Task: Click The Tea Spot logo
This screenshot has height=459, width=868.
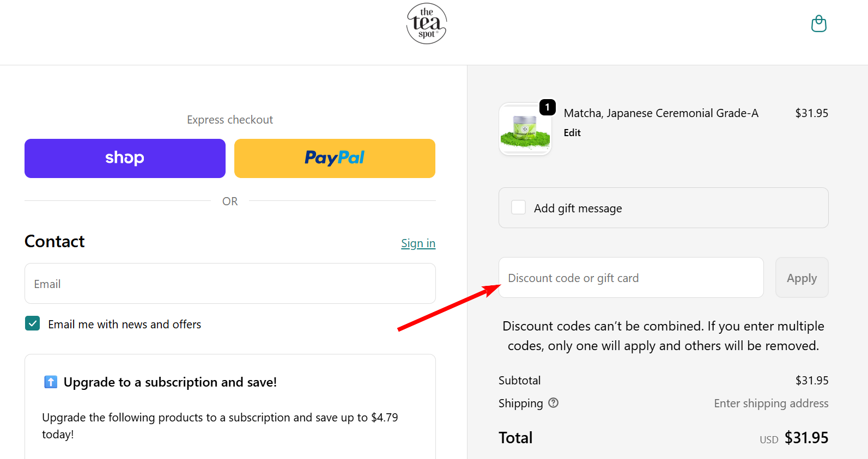Action: click(427, 23)
